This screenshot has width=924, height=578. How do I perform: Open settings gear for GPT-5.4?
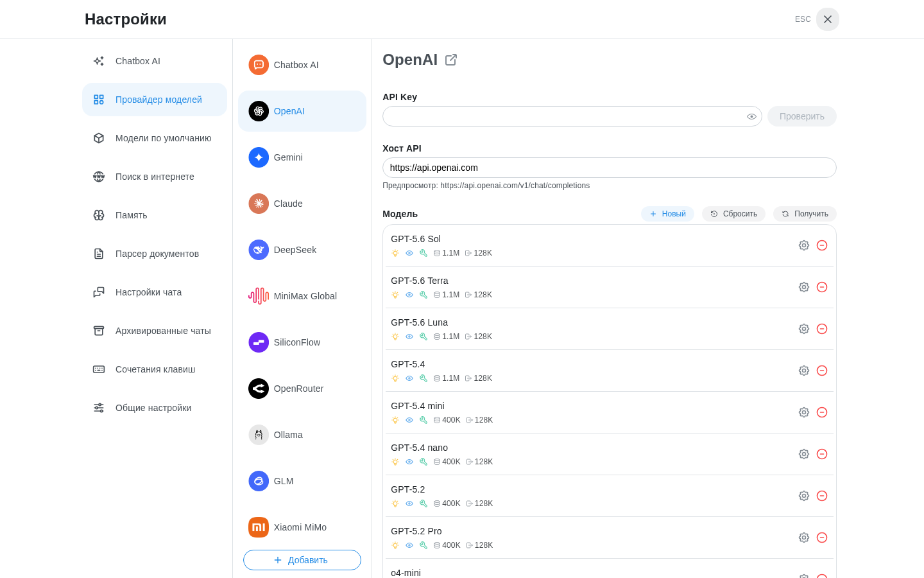tap(804, 371)
